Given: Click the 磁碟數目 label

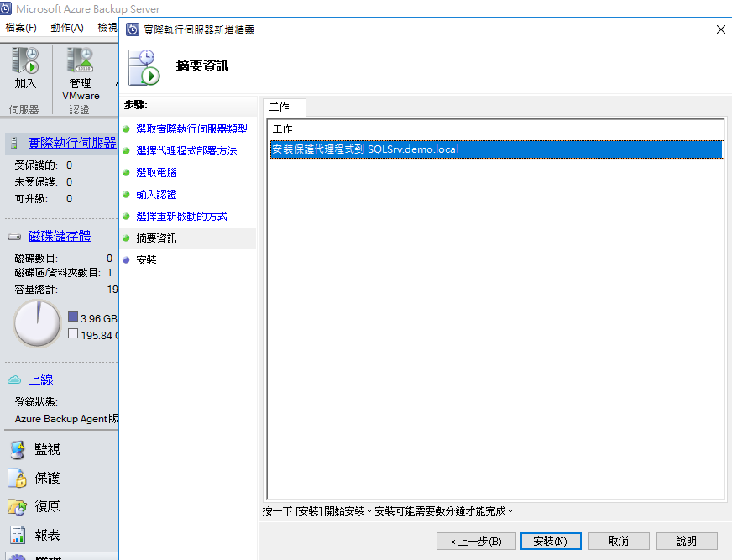Looking at the screenshot, I should pyautogui.click(x=36, y=259).
